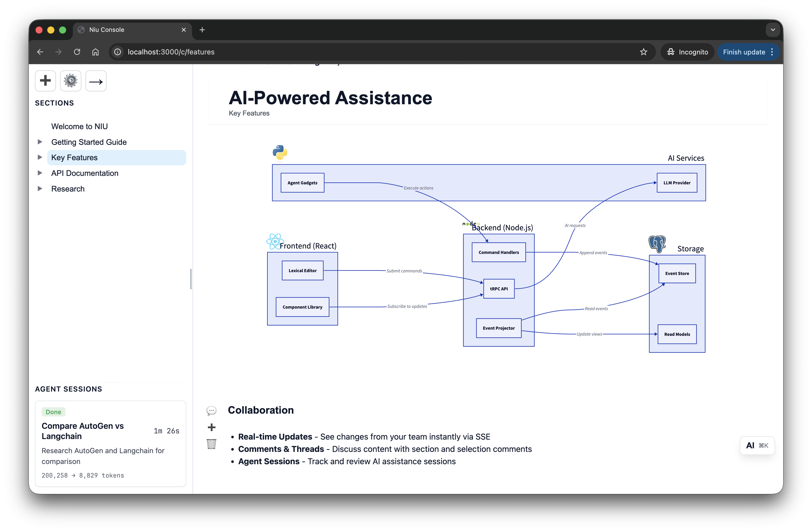Image resolution: width=812 pixels, height=532 pixels.
Task: Open the browser home page icon
Action: (95, 52)
